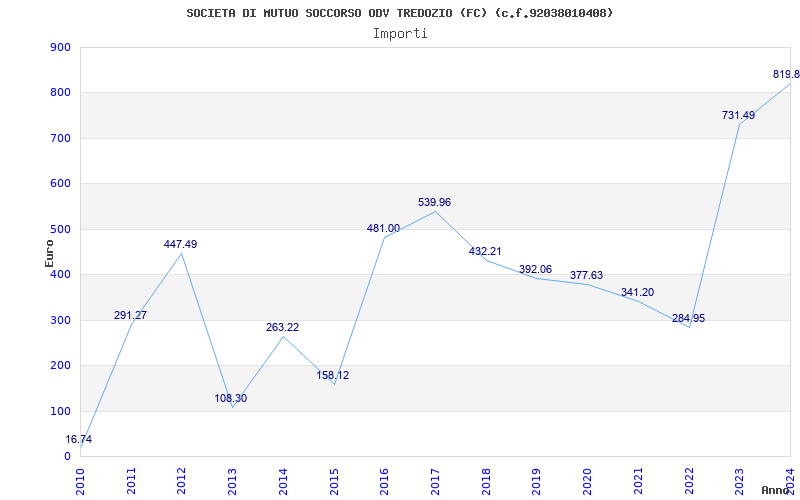Click the 2010 year tick label

click(x=80, y=481)
